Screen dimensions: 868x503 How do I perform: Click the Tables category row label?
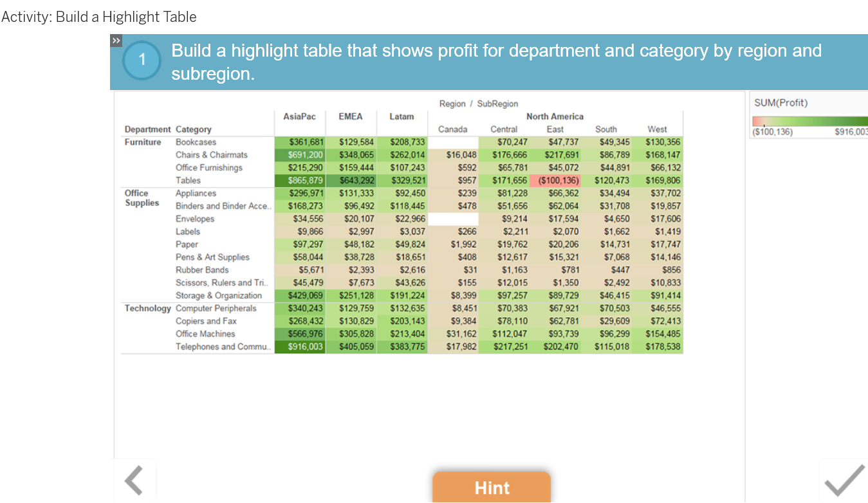(x=188, y=181)
